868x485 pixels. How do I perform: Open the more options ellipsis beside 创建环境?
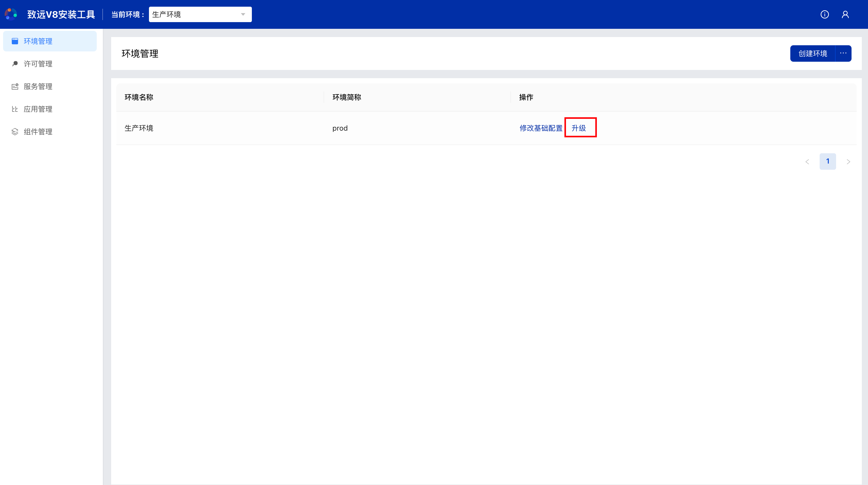point(843,53)
